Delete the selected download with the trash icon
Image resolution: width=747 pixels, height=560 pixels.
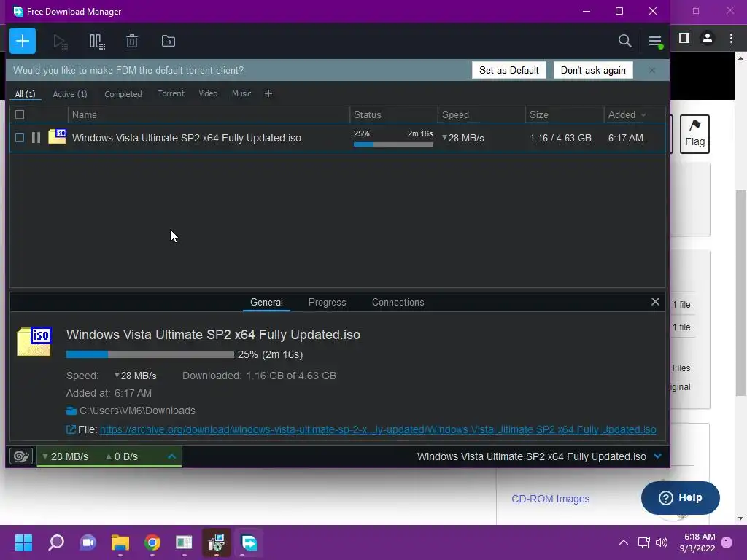[x=132, y=41]
